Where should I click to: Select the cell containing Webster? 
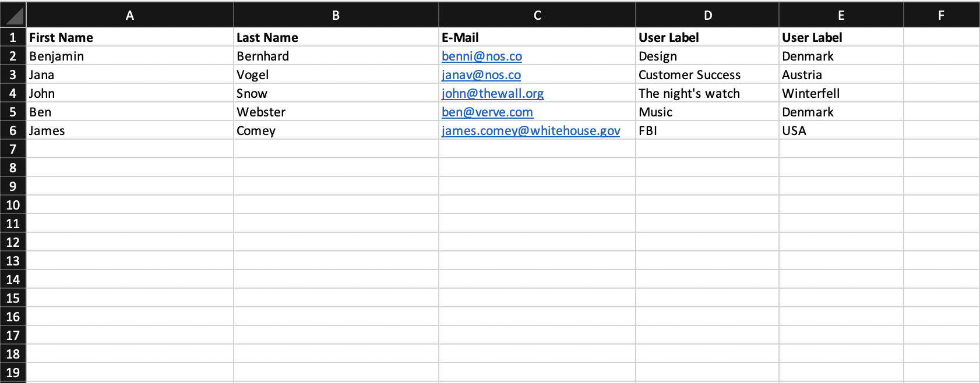(336, 112)
